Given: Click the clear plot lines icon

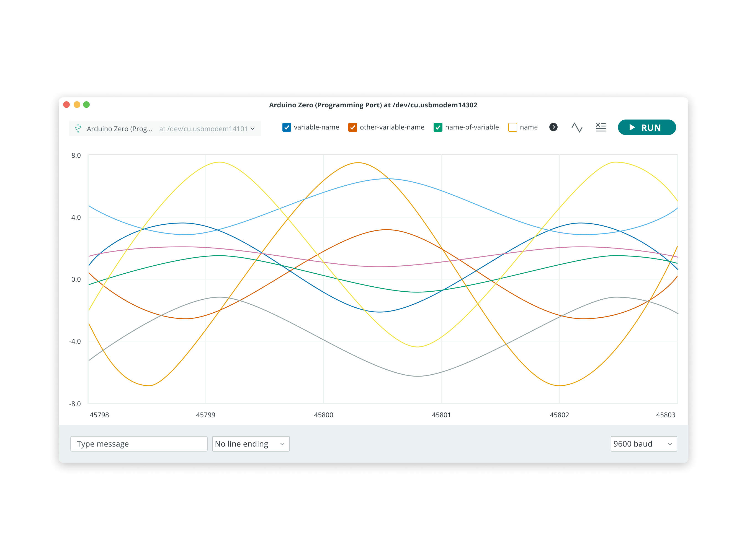Looking at the screenshot, I should [x=601, y=127].
